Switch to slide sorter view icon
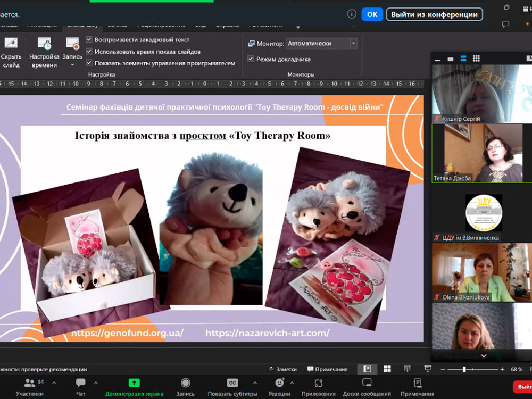This screenshot has width=532, height=399. [x=387, y=369]
